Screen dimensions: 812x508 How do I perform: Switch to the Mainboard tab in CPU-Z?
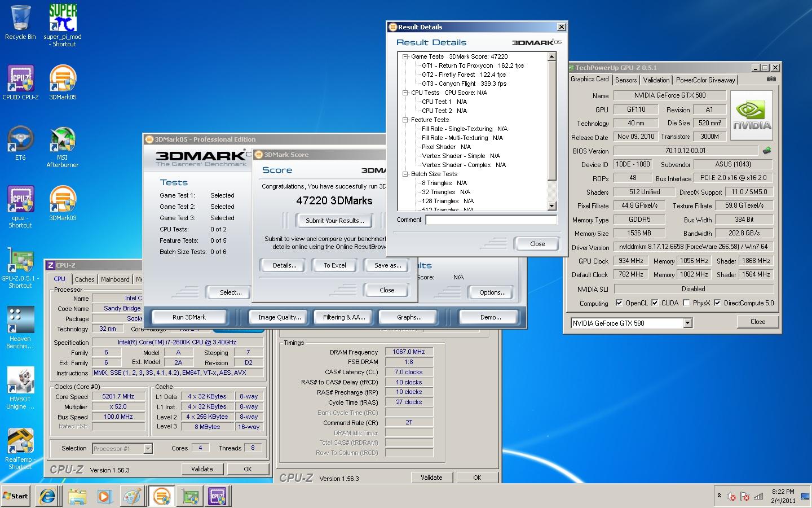point(115,279)
